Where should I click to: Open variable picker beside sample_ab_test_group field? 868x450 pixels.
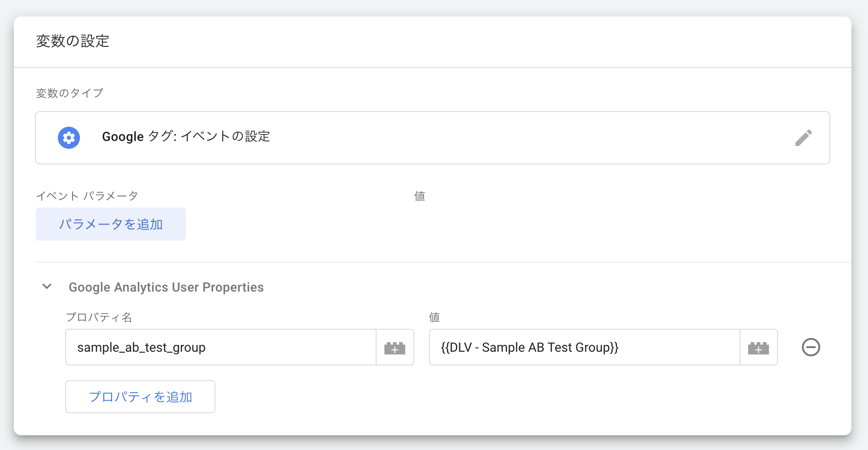pyautogui.click(x=395, y=348)
